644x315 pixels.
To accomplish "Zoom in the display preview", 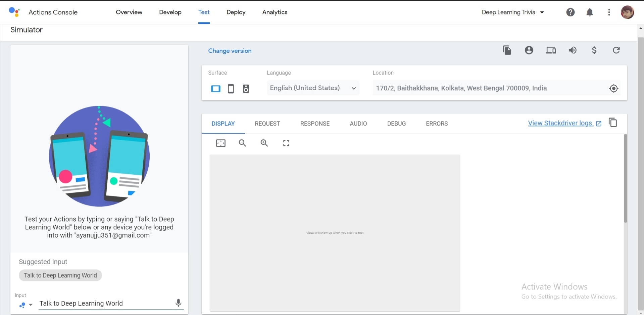I will coord(264,143).
